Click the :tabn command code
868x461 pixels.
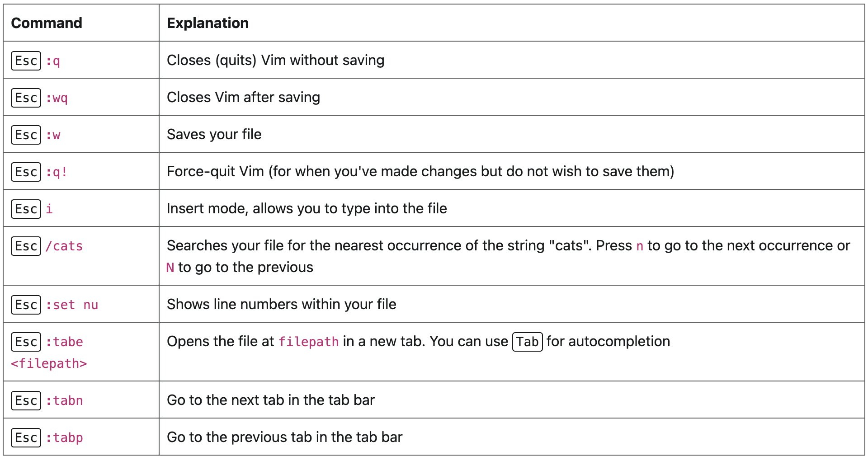tap(64, 401)
